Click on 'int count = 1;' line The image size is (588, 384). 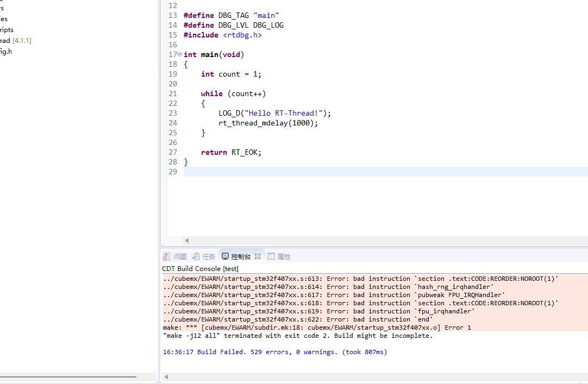231,74
